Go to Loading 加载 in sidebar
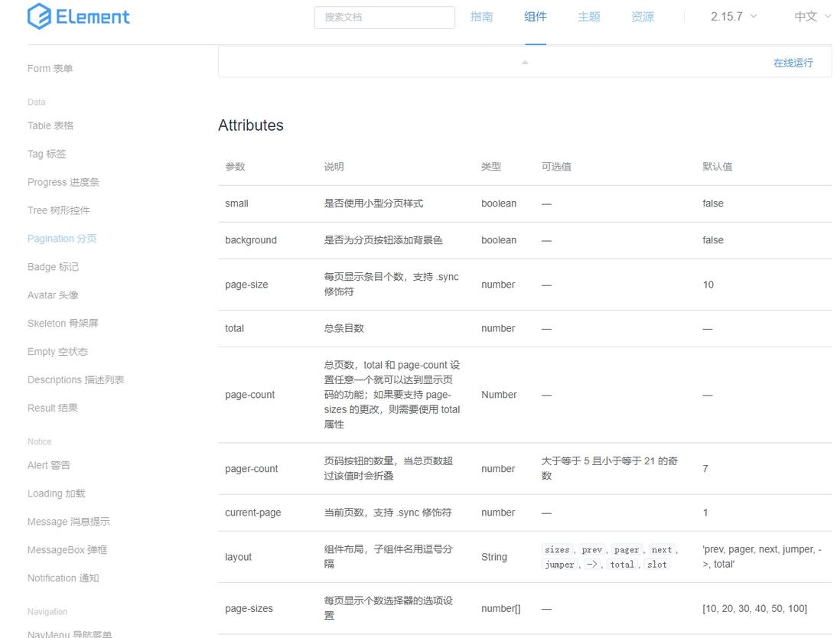Image resolution: width=840 pixels, height=638 pixels. pos(57,493)
